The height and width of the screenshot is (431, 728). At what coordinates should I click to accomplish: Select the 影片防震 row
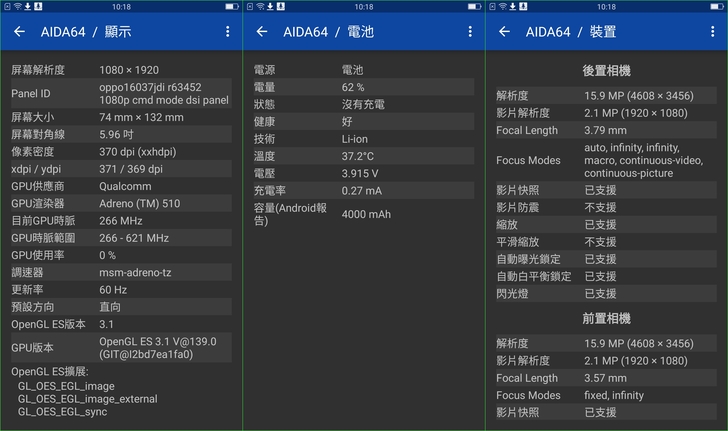coord(606,208)
